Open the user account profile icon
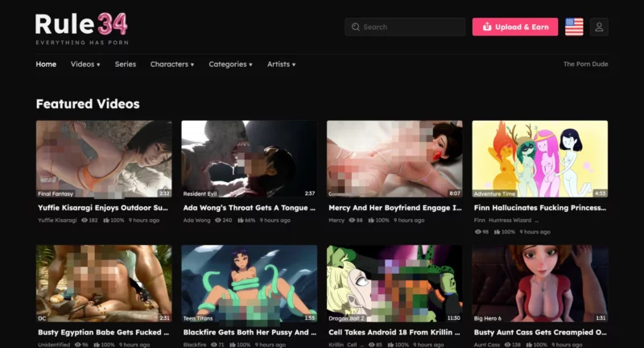This screenshot has width=644, height=348. point(599,27)
